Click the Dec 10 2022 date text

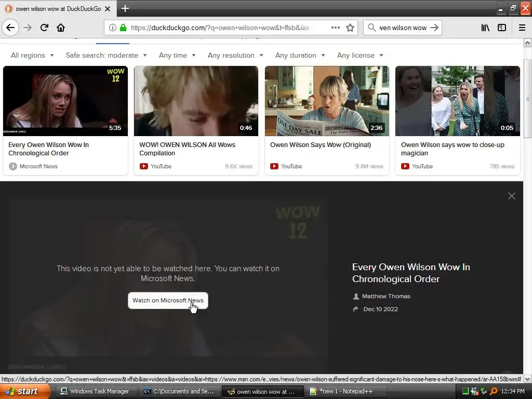[x=381, y=309]
